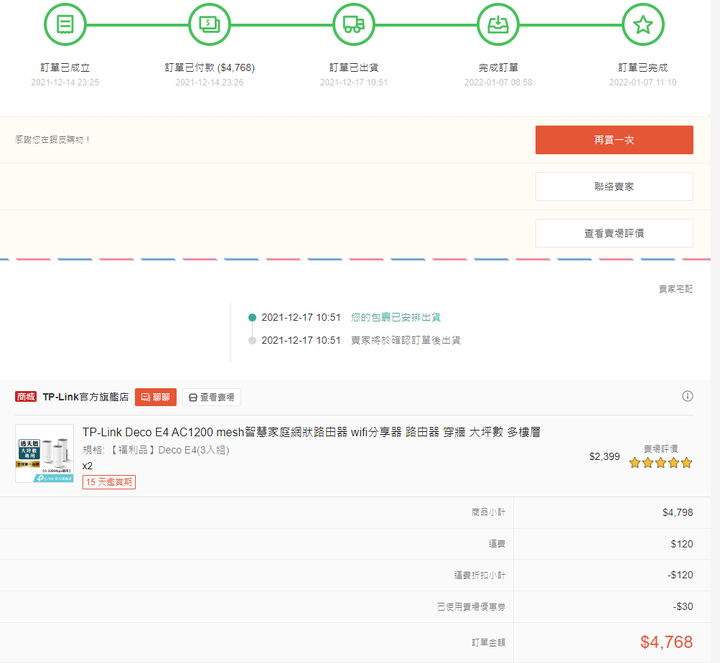The image size is (720, 663).
Task: Click the 規格 Deco E4(3入組) variation text
Action: coord(156,450)
